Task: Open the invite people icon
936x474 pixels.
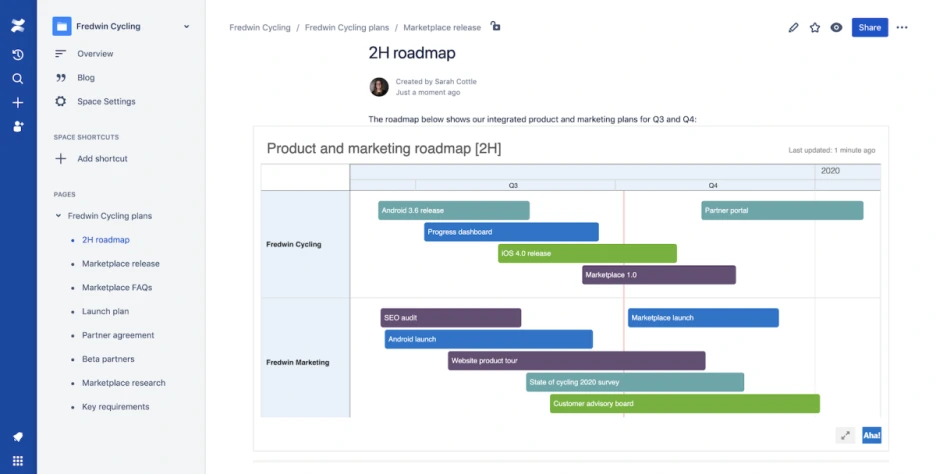Action: [18, 127]
